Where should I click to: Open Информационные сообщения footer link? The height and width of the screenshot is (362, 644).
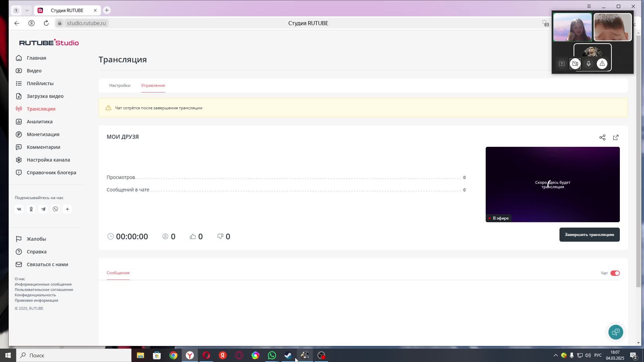pos(43,284)
